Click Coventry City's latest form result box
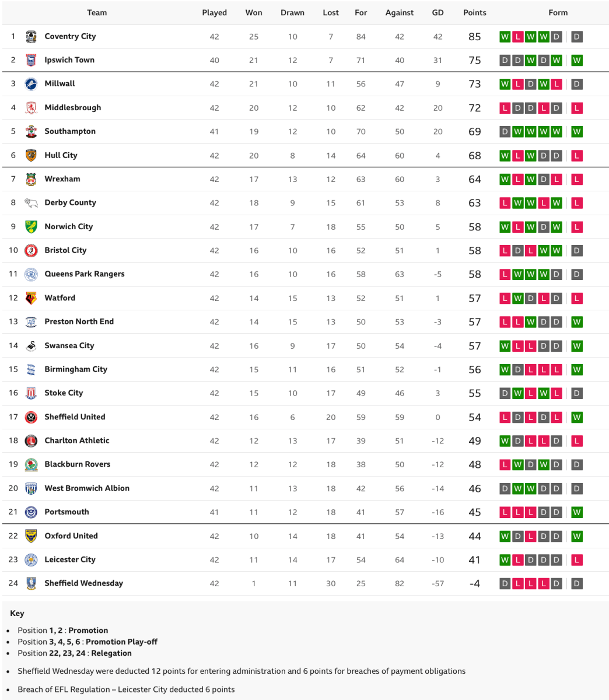The image size is (609, 700). (576, 37)
